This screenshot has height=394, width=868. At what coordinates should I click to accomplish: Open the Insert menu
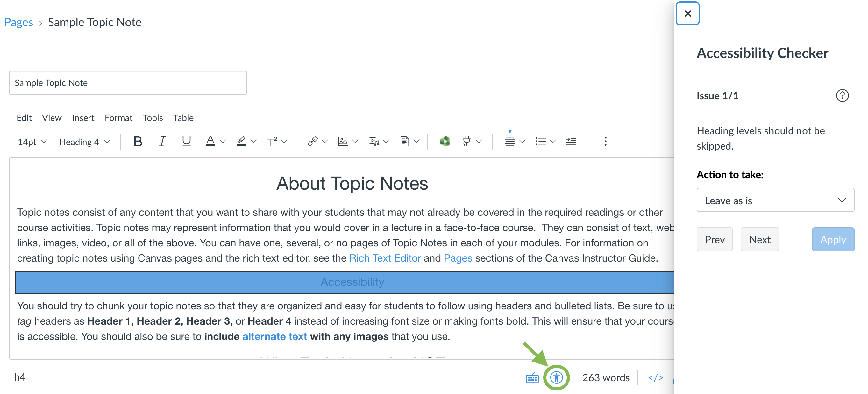(x=83, y=118)
